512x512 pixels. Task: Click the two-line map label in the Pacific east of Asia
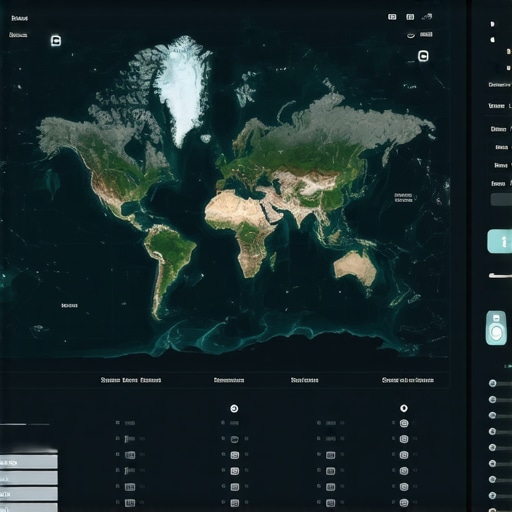403,198
